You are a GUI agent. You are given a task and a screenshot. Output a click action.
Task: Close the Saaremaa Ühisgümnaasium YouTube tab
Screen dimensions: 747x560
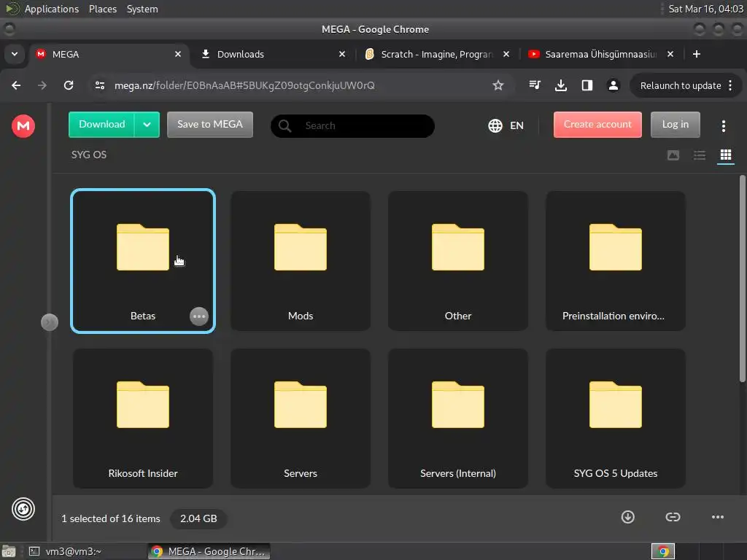(670, 54)
